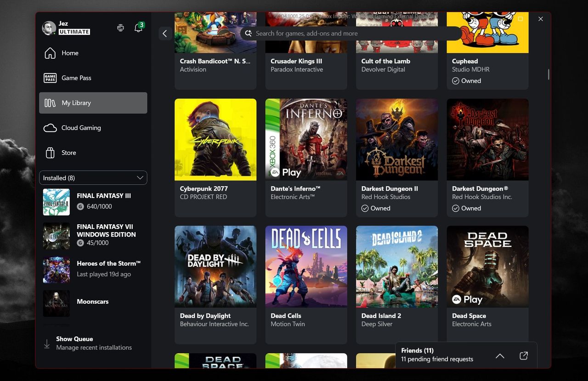Select Home in the sidebar

[70, 53]
